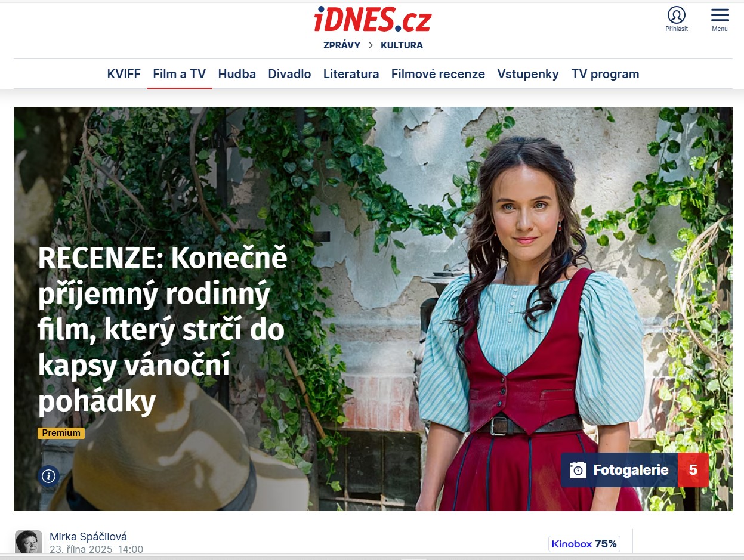Open the TV program section
Viewport: 744px width, 560px height.
point(605,74)
